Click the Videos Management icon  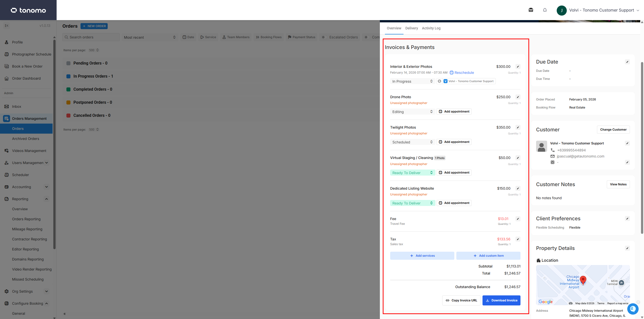[7, 151]
